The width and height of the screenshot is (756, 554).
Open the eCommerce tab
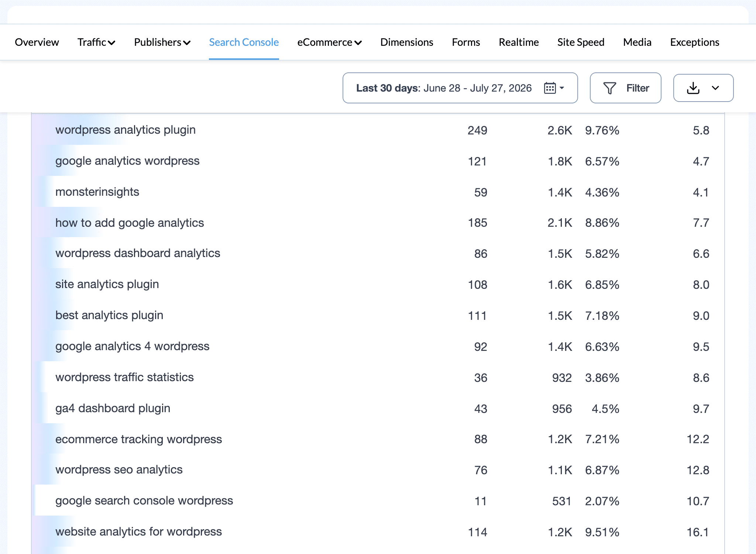[x=325, y=42]
